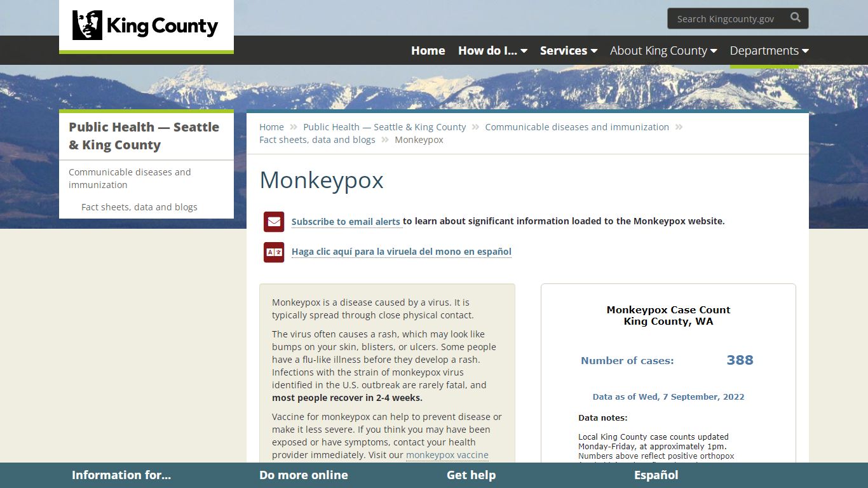868x488 pixels.
Task: Open Public Health — Seattle & King County breadcrumb
Action: (384, 127)
